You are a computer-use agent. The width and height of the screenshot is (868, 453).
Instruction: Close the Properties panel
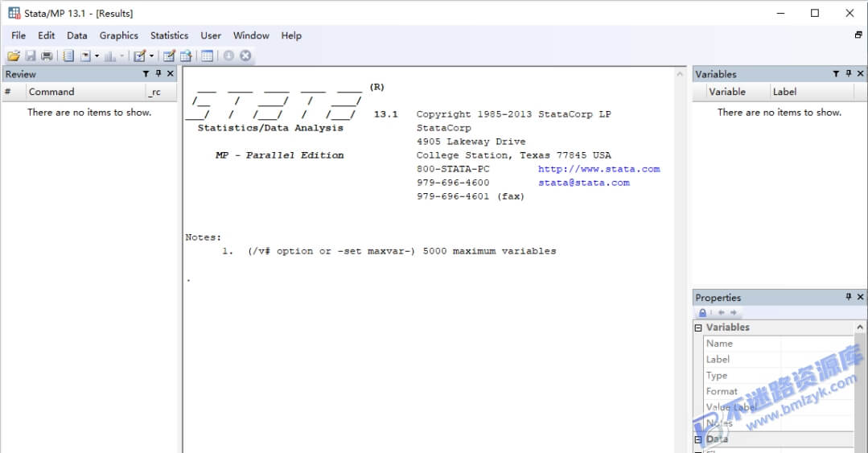tap(860, 298)
